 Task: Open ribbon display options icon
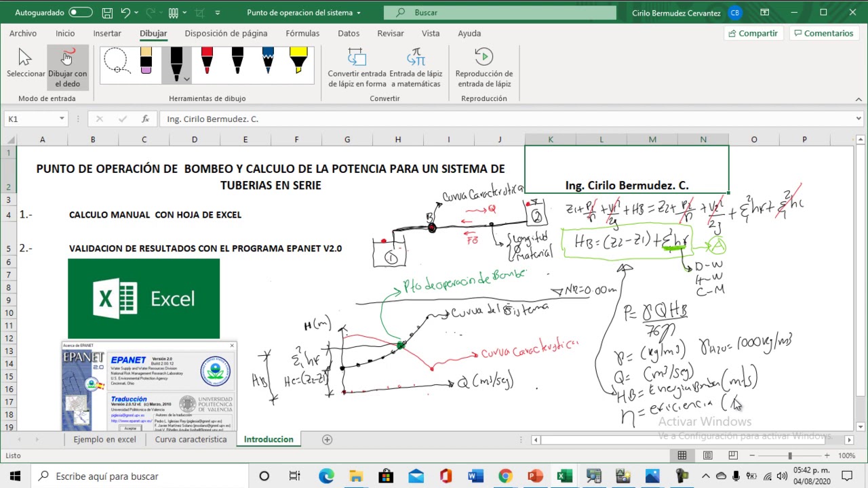coord(765,12)
